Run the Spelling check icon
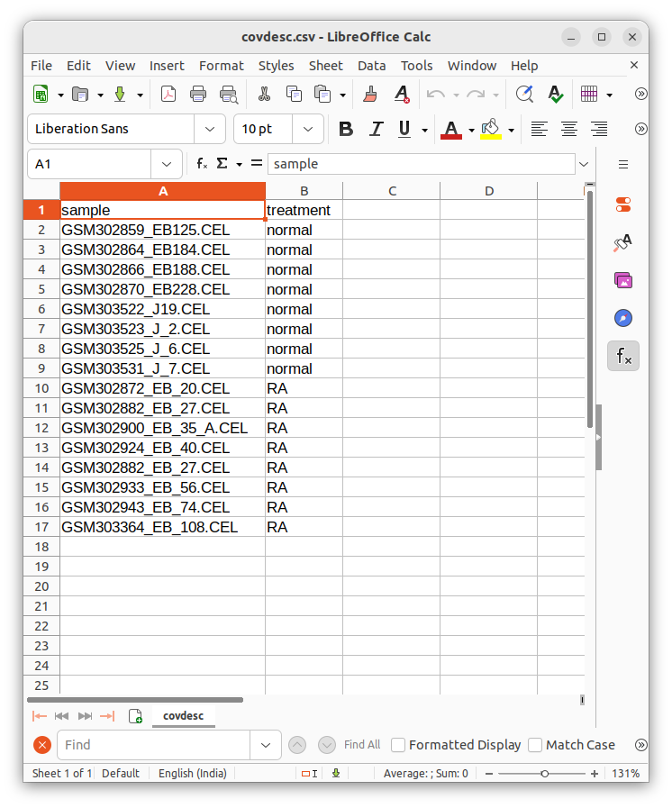This screenshot has width=672, height=808. [555, 95]
